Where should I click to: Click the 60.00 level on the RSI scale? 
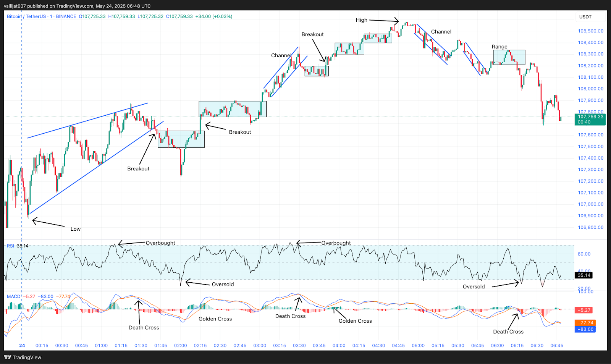click(584, 254)
